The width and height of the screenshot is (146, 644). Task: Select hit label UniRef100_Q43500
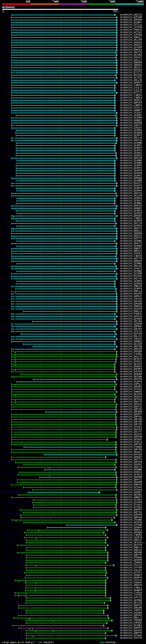pyautogui.click(x=131, y=440)
